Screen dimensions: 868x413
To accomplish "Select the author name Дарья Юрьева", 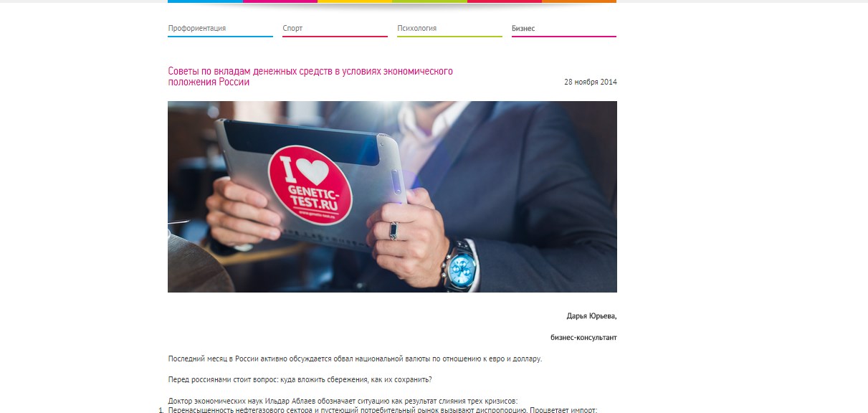I will click(591, 315).
